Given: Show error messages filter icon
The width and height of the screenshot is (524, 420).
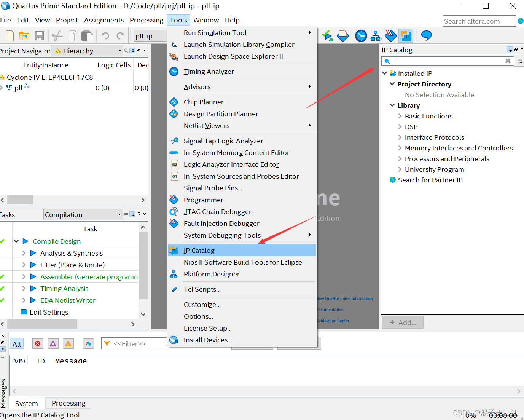Looking at the screenshot, I should [38, 344].
